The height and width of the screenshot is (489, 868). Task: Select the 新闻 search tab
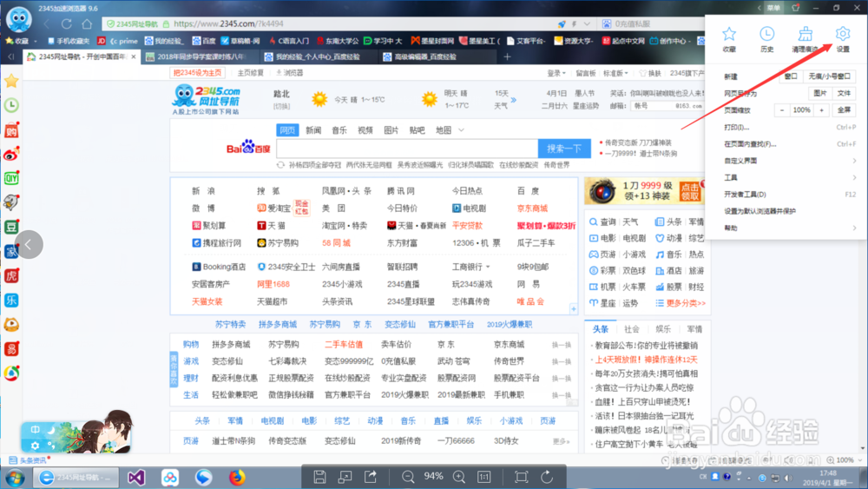[313, 130]
